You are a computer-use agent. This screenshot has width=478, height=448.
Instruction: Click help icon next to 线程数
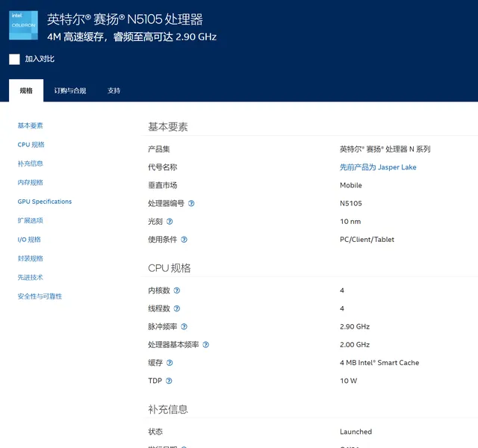coord(177,308)
